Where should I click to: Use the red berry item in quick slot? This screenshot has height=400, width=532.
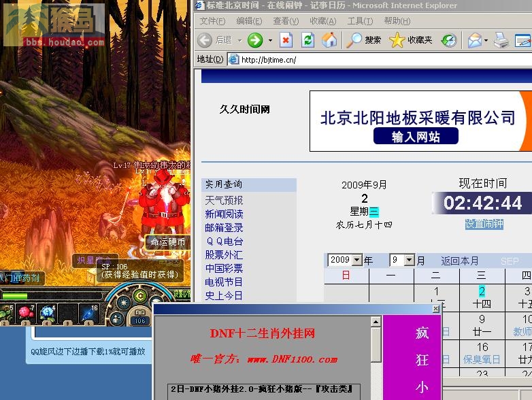pos(26,313)
